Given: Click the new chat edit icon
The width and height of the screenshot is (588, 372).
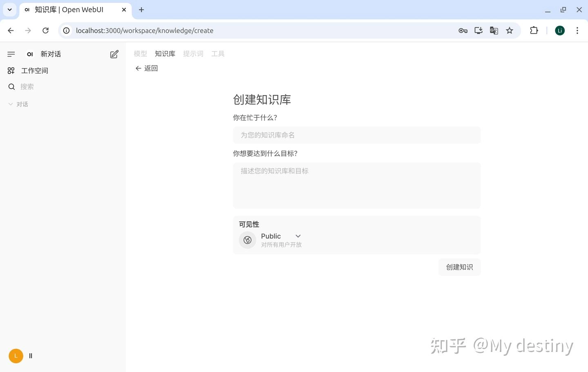Looking at the screenshot, I should click(114, 54).
